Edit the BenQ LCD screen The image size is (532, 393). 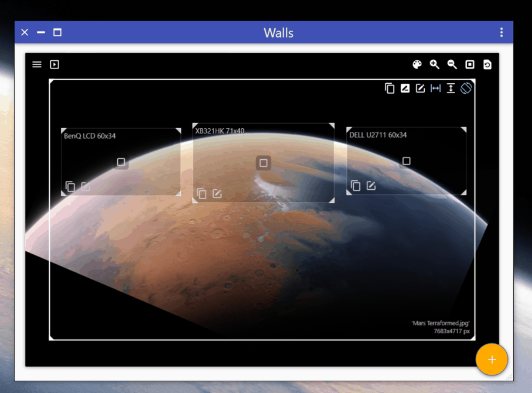[x=86, y=186]
